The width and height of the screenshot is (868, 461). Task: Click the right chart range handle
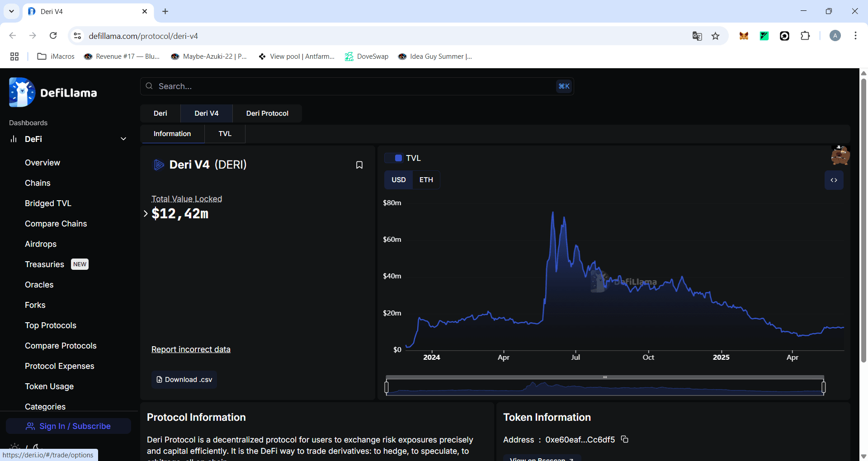[824, 387]
